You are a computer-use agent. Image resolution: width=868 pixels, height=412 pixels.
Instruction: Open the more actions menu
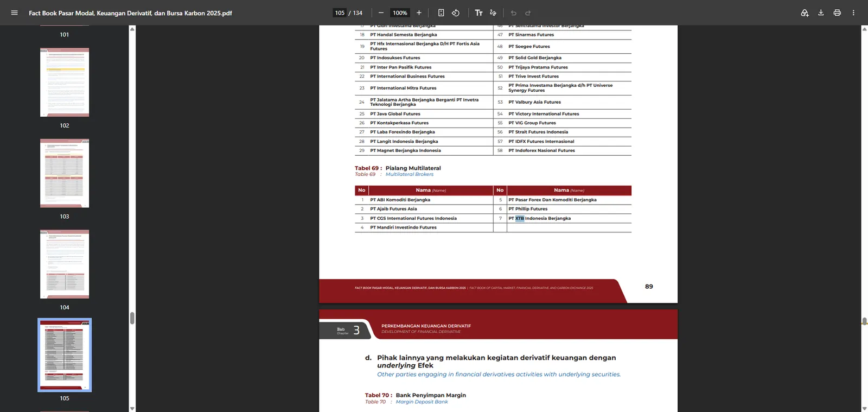coord(853,12)
